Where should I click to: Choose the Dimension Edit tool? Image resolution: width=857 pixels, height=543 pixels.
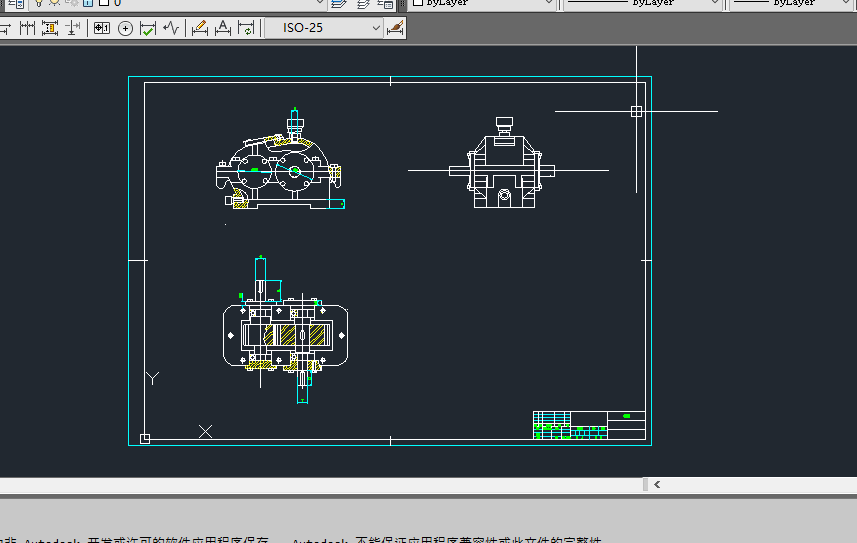[x=200, y=28]
